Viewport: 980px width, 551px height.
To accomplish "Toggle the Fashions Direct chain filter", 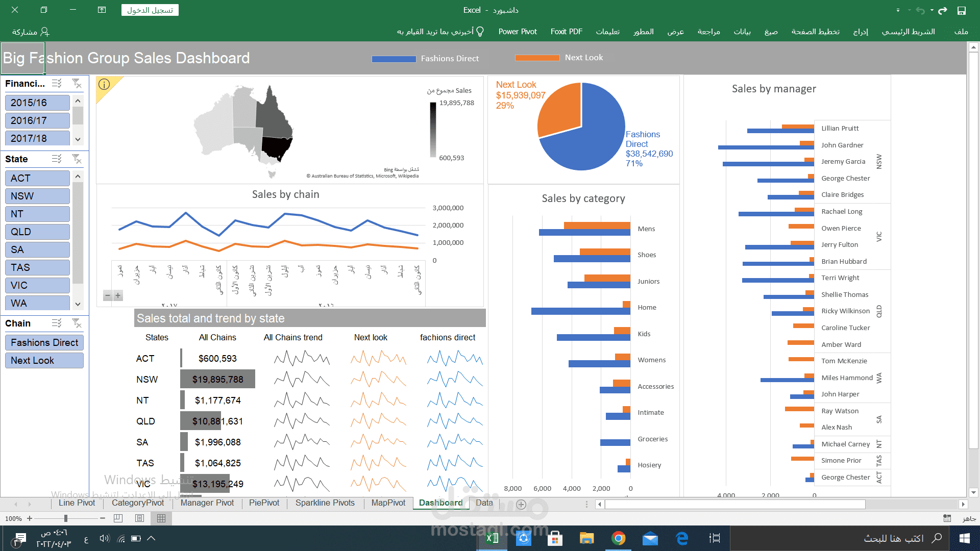I will [x=44, y=342].
